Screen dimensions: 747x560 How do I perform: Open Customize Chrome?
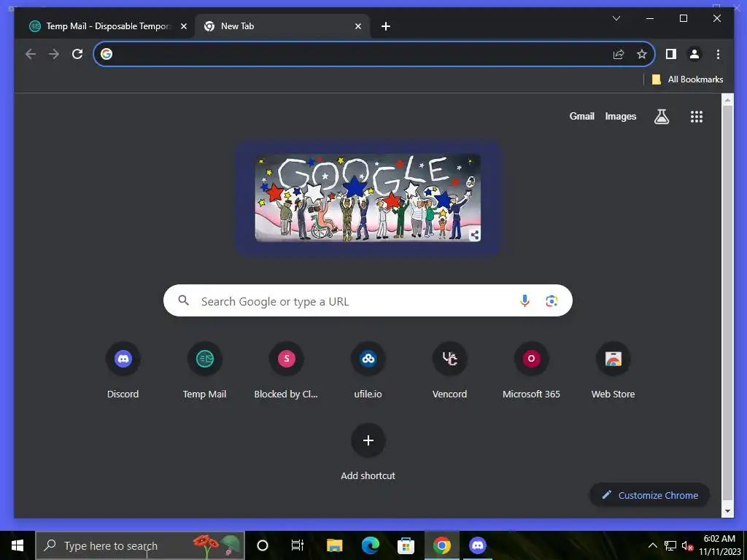tap(650, 495)
